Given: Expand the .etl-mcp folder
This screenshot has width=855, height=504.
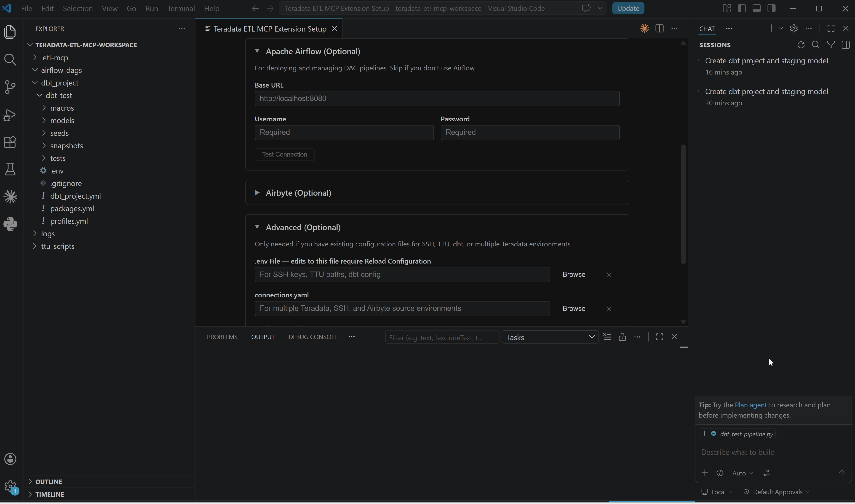Looking at the screenshot, I should click(x=54, y=58).
